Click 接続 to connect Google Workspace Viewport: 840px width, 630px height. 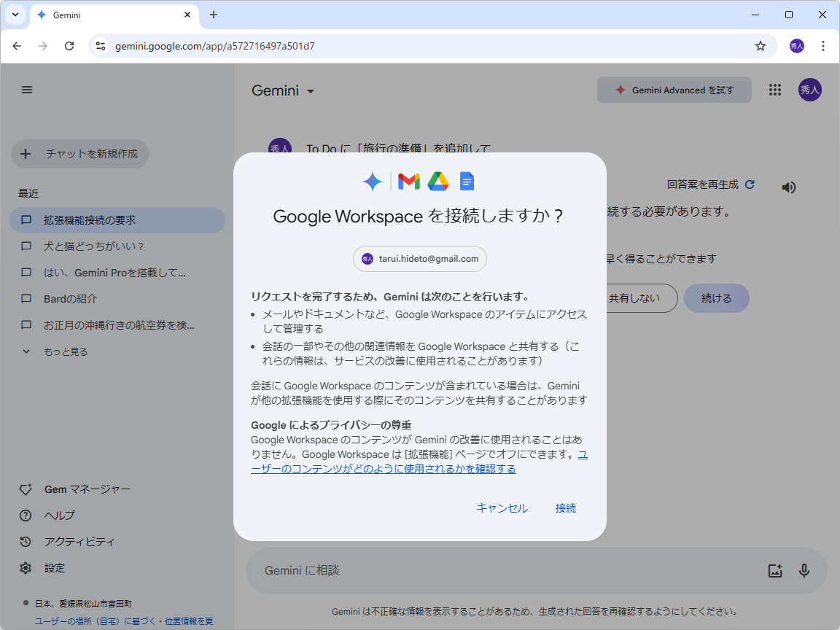tap(566, 508)
